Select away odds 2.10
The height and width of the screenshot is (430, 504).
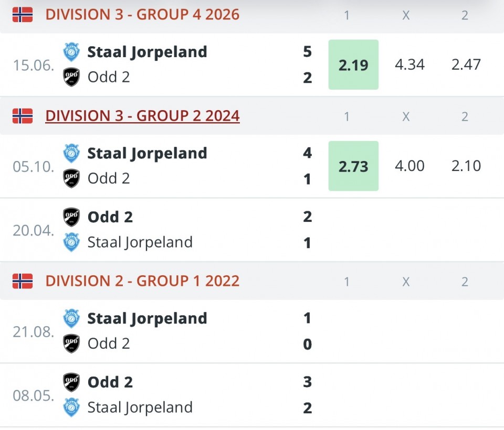click(466, 166)
